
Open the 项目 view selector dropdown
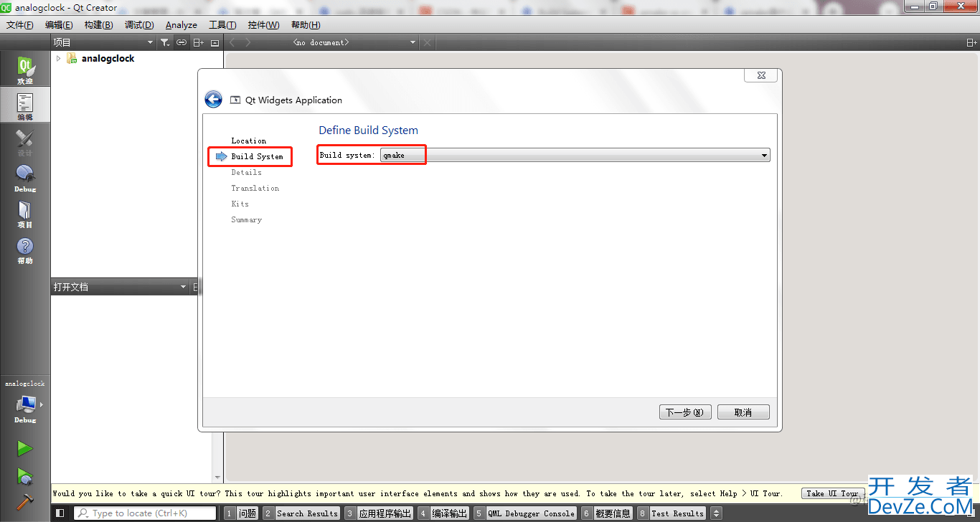pyautogui.click(x=103, y=42)
